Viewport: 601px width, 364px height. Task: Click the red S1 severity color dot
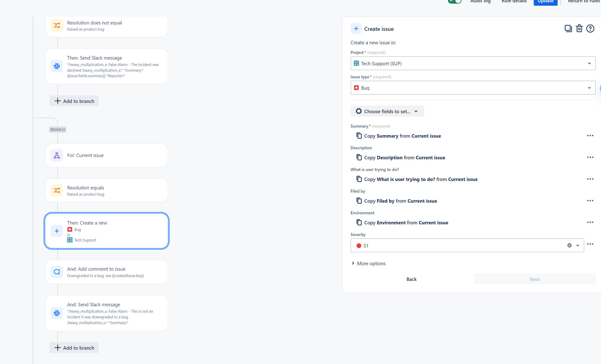(x=359, y=246)
